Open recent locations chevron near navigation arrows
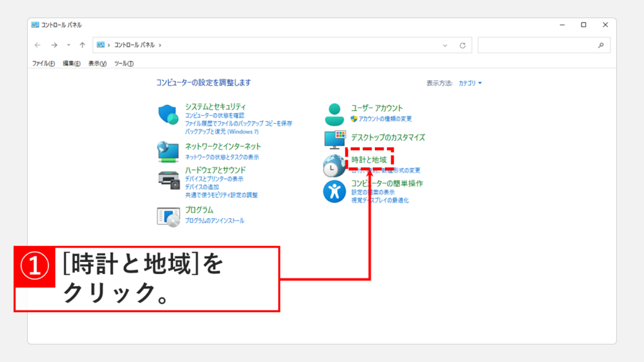644x362 pixels. click(x=69, y=45)
